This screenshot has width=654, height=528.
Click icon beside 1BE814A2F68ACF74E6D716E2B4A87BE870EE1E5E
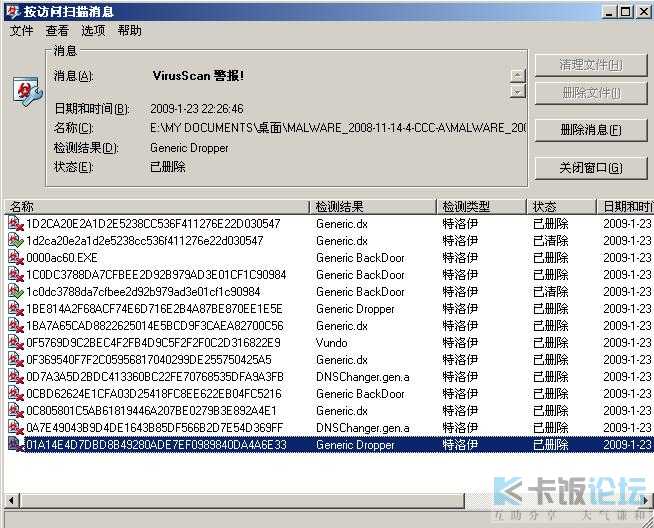coord(16,309)
